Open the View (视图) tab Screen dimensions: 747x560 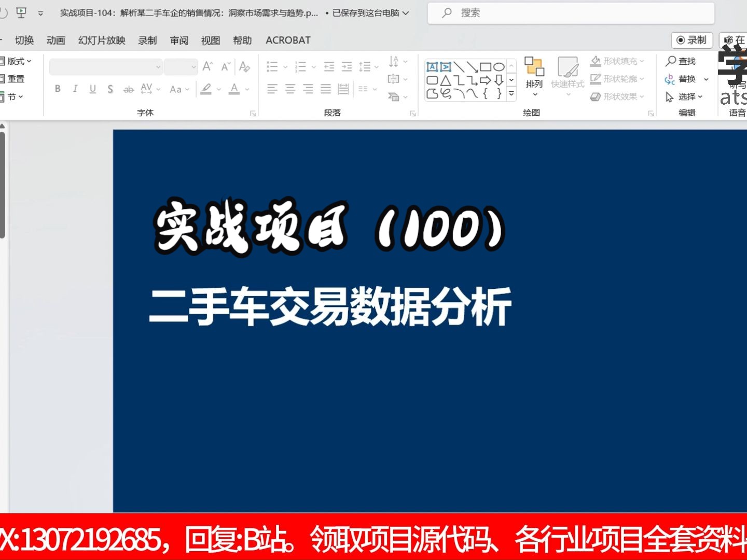(211, 40)
